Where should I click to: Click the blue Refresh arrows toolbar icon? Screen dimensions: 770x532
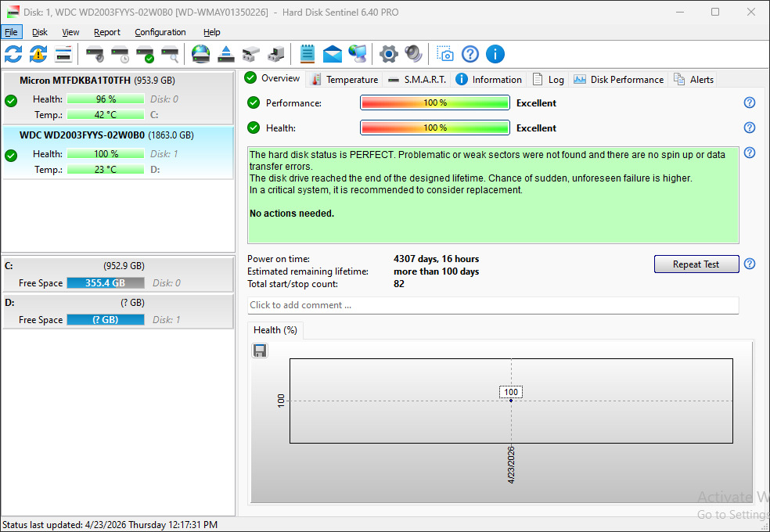13,54
